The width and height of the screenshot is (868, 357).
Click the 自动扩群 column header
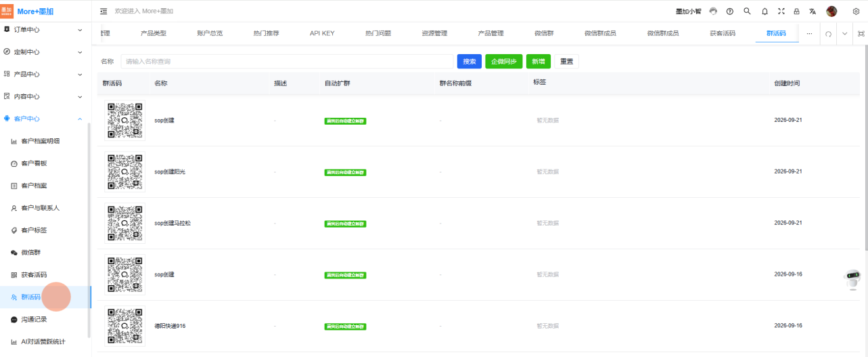[x=338, y=83]
